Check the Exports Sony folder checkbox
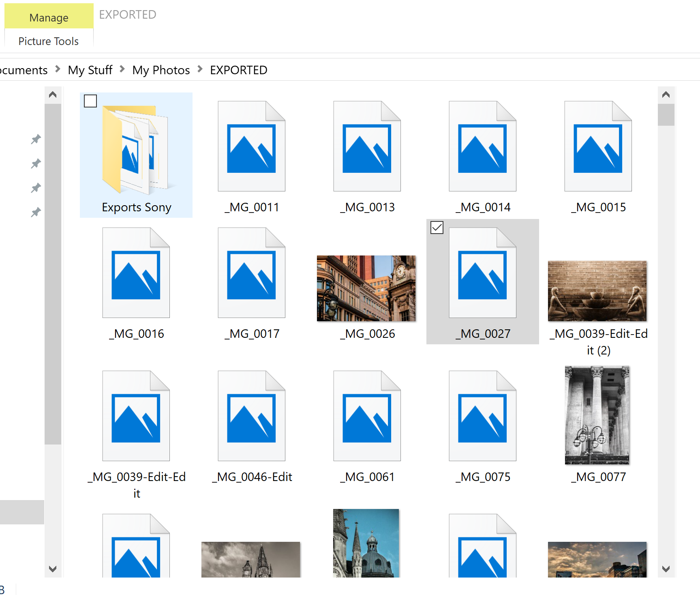 (90, 101)
